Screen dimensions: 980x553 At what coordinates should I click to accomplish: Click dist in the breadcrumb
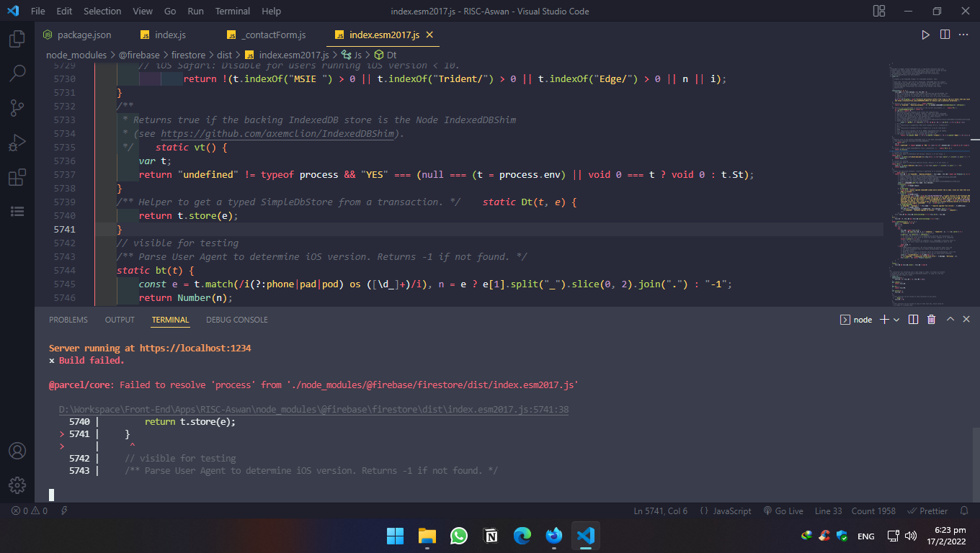click(x=224, y=55)
